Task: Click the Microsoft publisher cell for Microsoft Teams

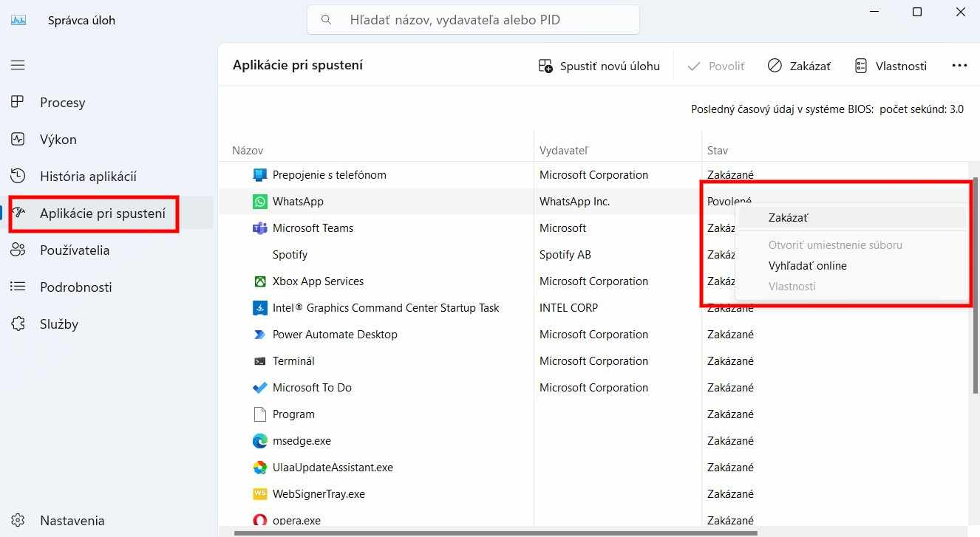Action: click(562, 228)
